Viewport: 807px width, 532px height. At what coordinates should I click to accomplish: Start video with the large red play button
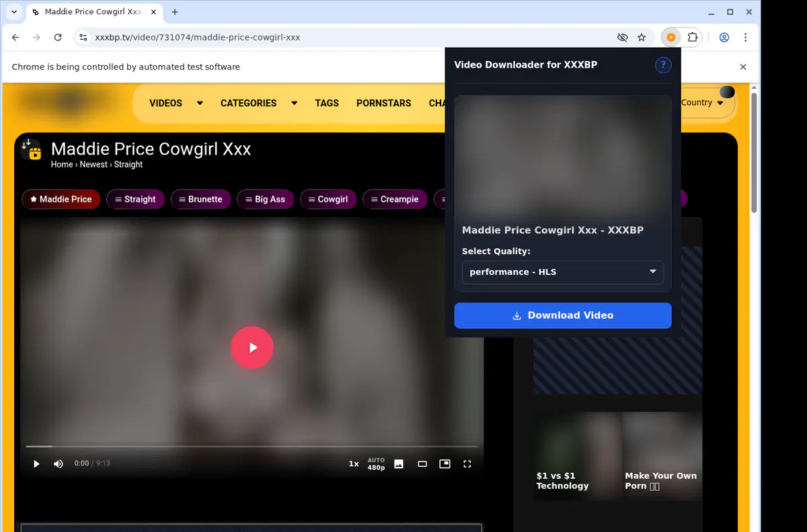pos(252,348)
